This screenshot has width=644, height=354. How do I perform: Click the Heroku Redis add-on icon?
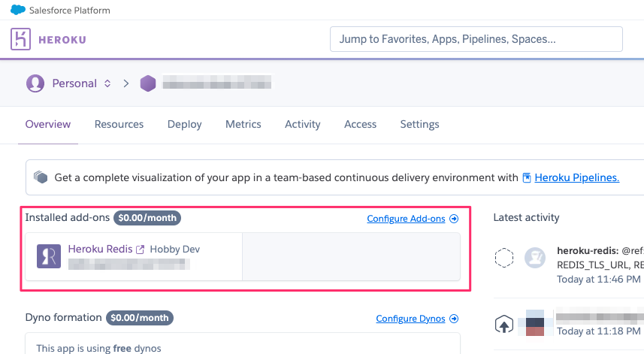(49, 256)
